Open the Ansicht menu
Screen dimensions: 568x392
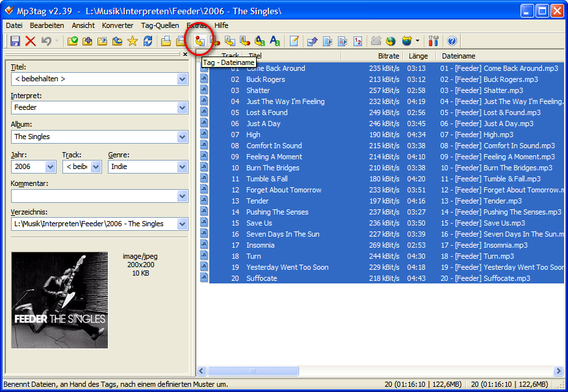click(83, 25)
